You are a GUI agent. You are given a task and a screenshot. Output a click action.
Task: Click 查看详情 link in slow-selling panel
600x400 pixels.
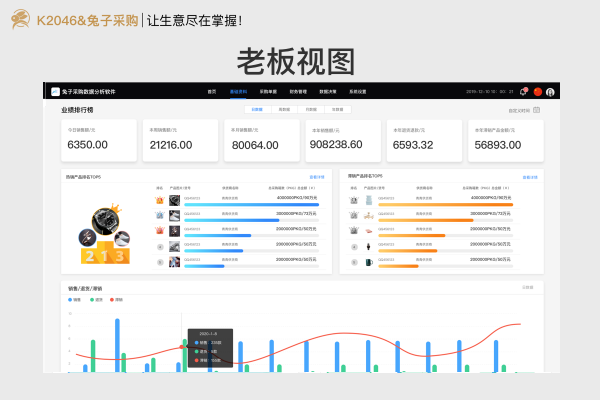click(x=530, y=177)
